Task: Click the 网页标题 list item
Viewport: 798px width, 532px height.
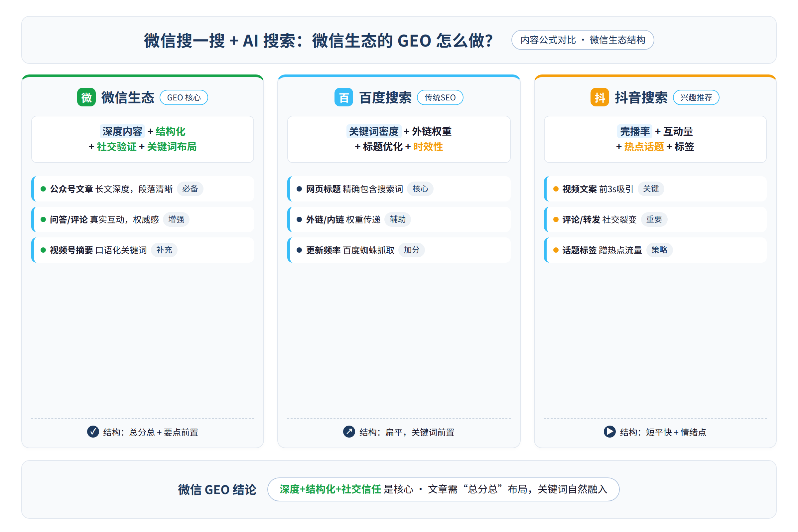Action: coord(399,189)
